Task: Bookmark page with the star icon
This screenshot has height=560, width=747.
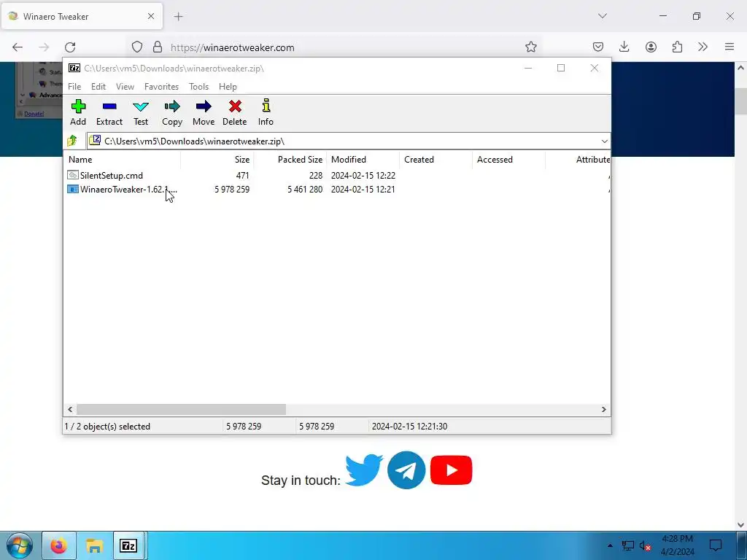Action: [x=531, y=47]
